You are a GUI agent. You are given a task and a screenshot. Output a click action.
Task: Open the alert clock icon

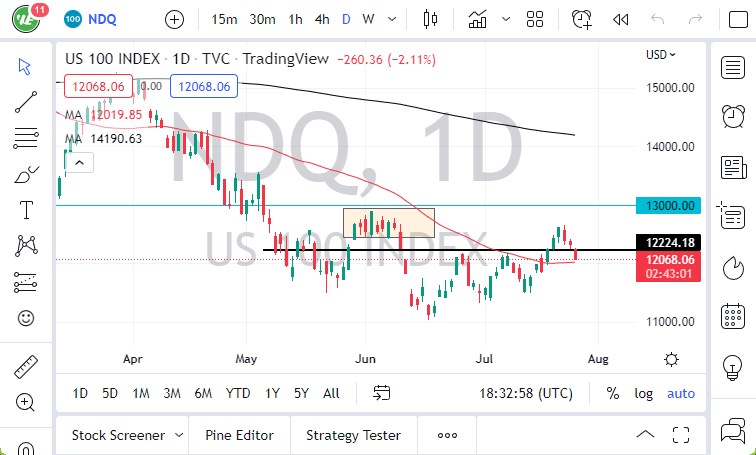click(x=581, y=19)
